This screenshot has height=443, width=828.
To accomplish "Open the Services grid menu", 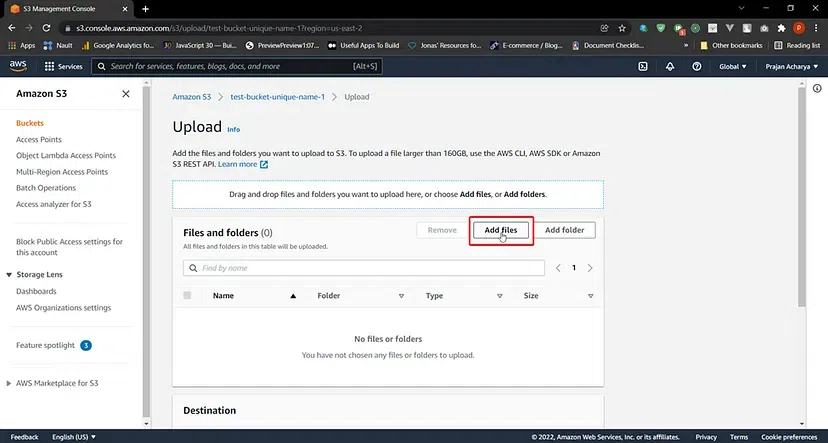I will 63,67.
